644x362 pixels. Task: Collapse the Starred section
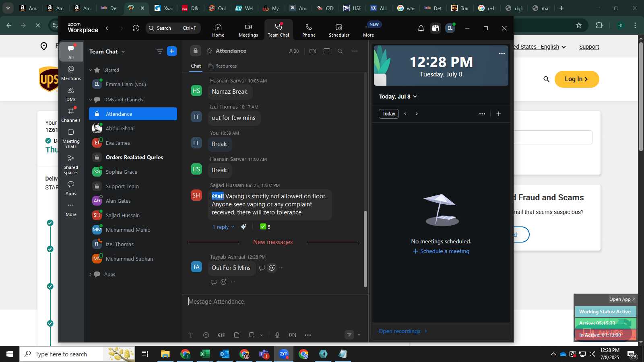(91, 70)
